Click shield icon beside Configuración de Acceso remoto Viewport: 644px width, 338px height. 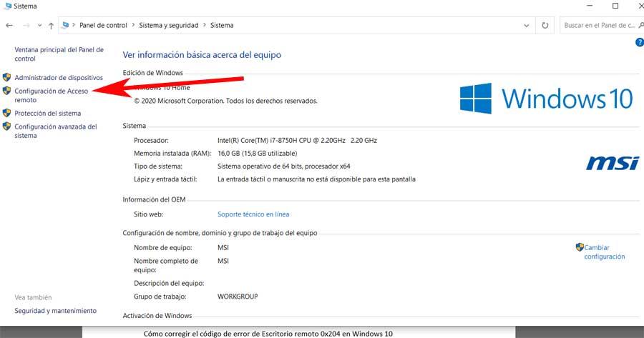point(6,91)
